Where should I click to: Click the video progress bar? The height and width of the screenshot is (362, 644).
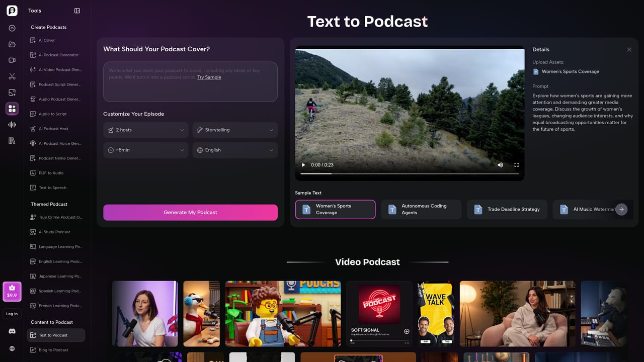pyautogui.click(x=410, y=173)
